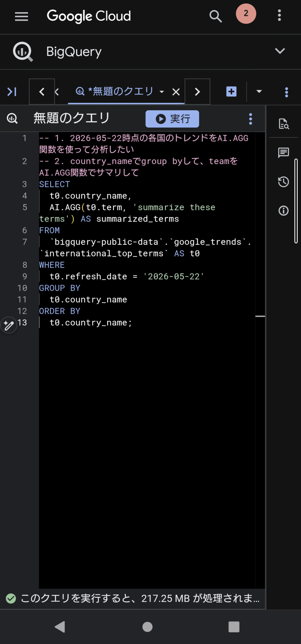Screen dimensions: 301x644
Task: Tap the Android recent apps button
Action: tap(234, 627)
